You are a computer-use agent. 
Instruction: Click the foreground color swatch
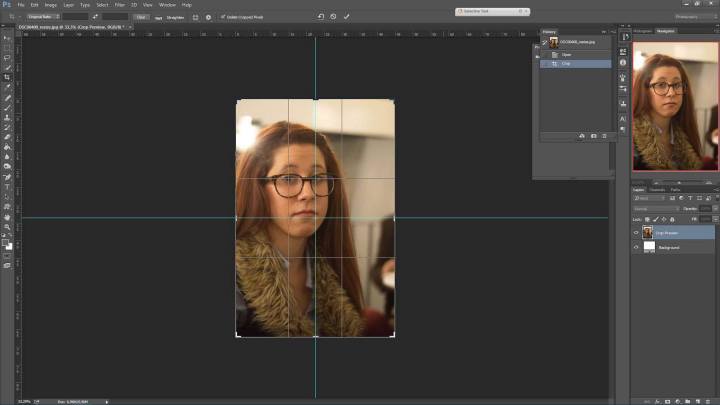[5, 242]
